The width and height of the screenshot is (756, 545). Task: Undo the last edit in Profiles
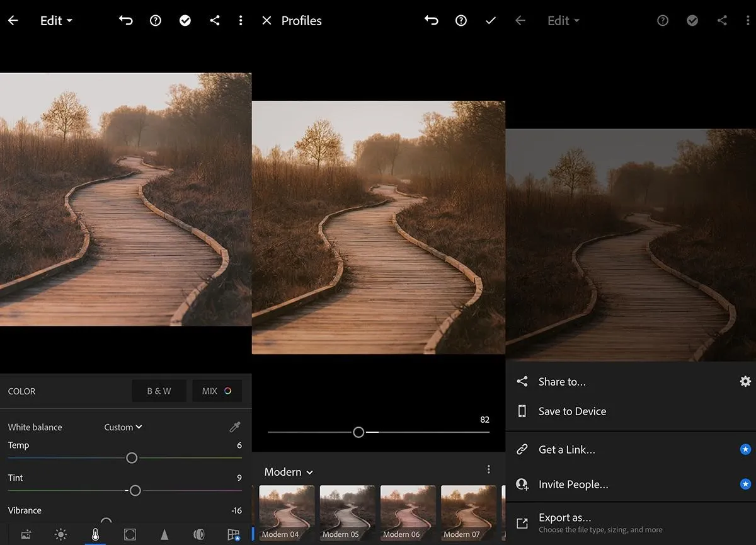[x=431, y=21]
